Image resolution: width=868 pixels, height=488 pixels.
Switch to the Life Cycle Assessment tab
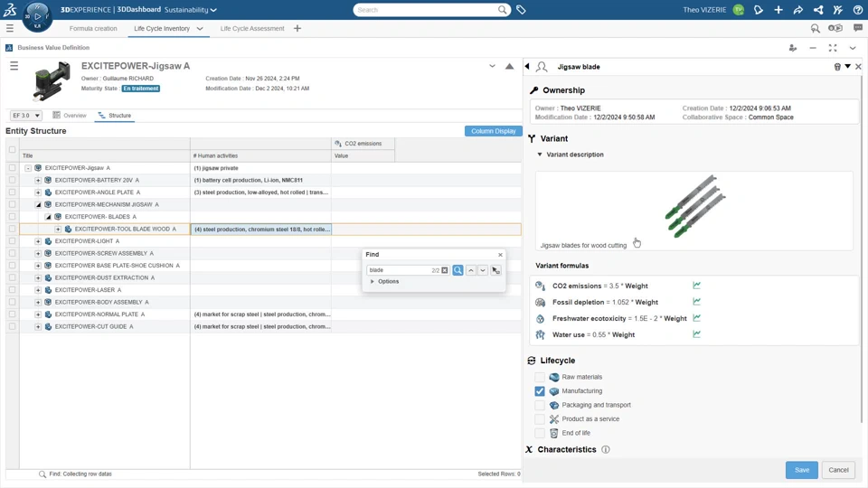[252, 28]
